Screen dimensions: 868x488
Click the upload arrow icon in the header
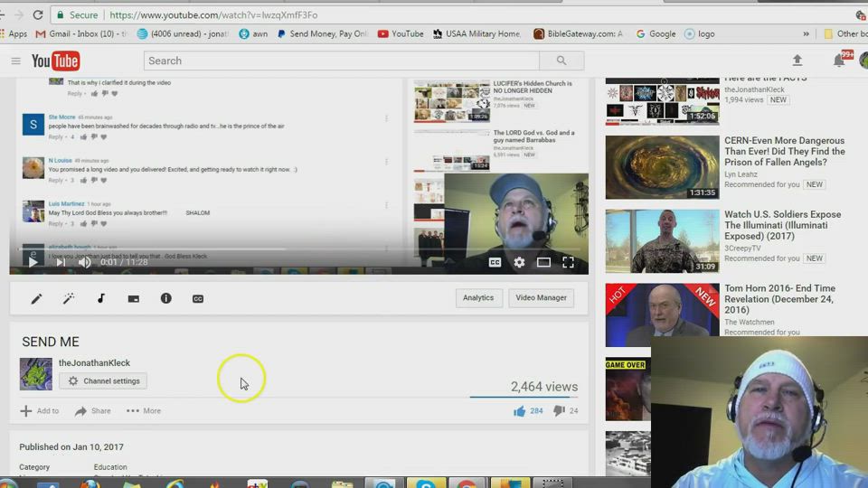point(797,61)
